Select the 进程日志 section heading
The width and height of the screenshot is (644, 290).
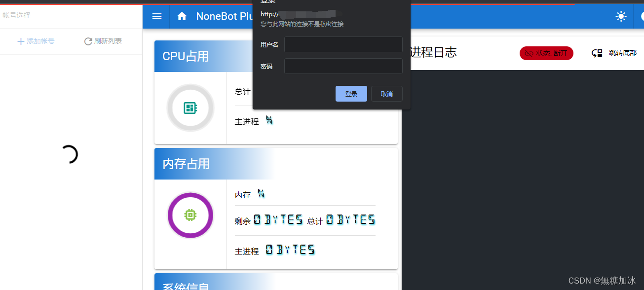coord(433,53)
